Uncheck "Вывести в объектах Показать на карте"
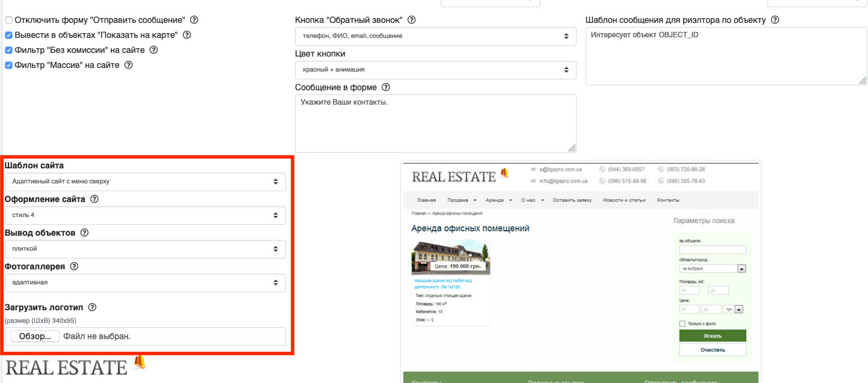Screen dimensions: 868x383 [8, 35]
